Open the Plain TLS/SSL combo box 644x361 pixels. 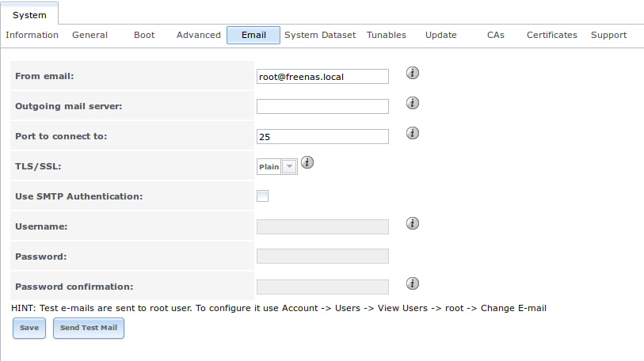tap(276, 167)
